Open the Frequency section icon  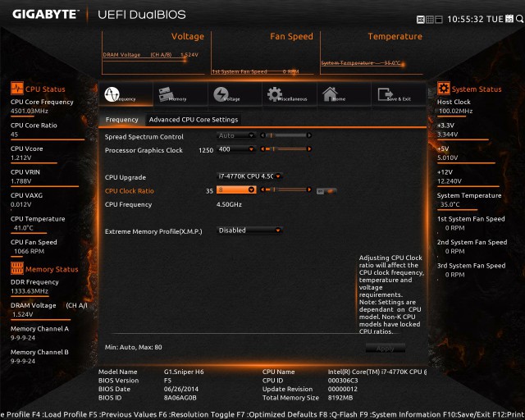pyautogui.click(x=112, y=94)
